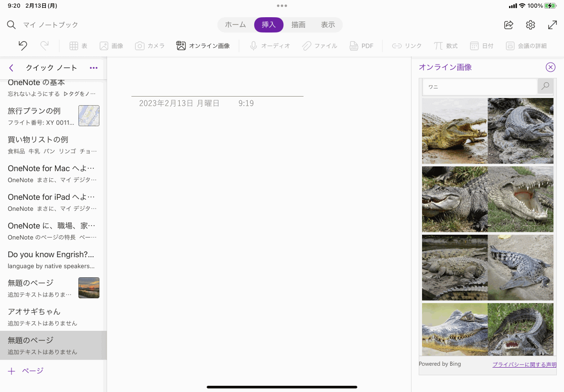The height and width of the screenshot is (392, 564).
Task: Insert a picture (画像)
Action: (x=111, y=46)
